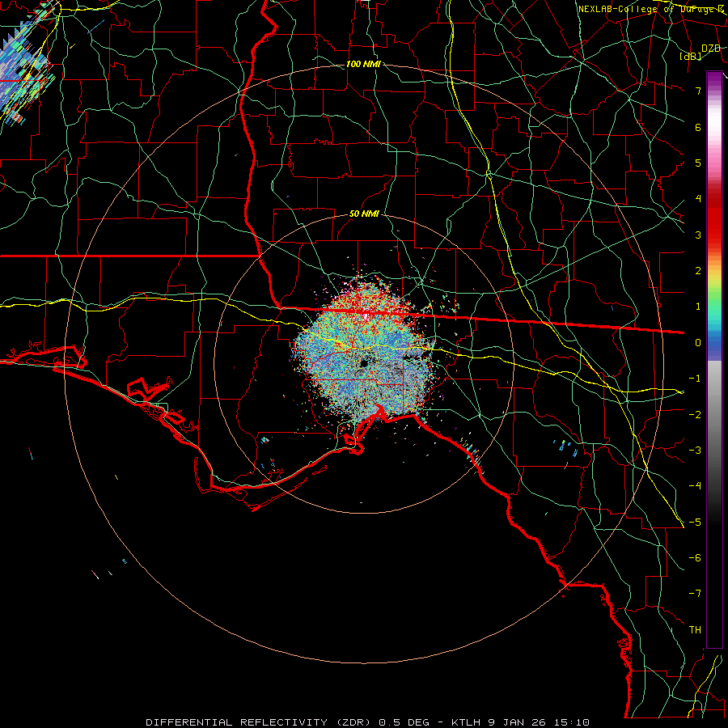Click the 0 tick label on the color scale
The width and height of the screenshot is (728, 728).
click(698, 343)
